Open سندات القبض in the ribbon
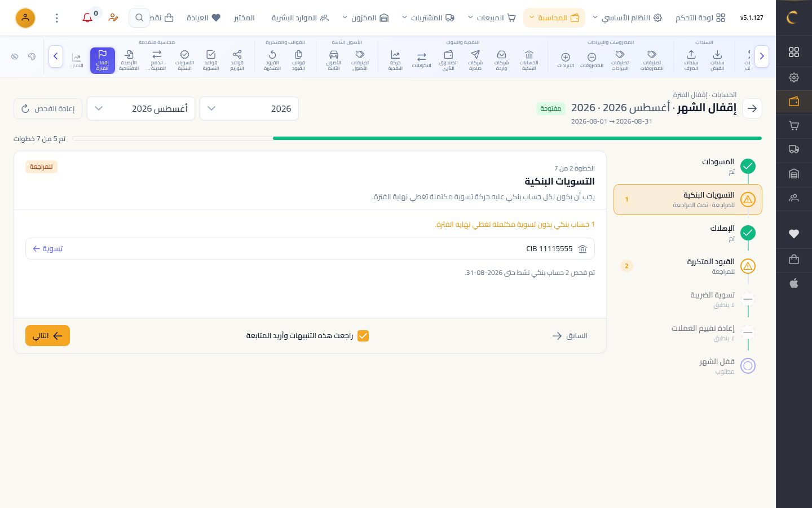The width and height of the screenshot is (812, 508). click(x=717, y=60)
